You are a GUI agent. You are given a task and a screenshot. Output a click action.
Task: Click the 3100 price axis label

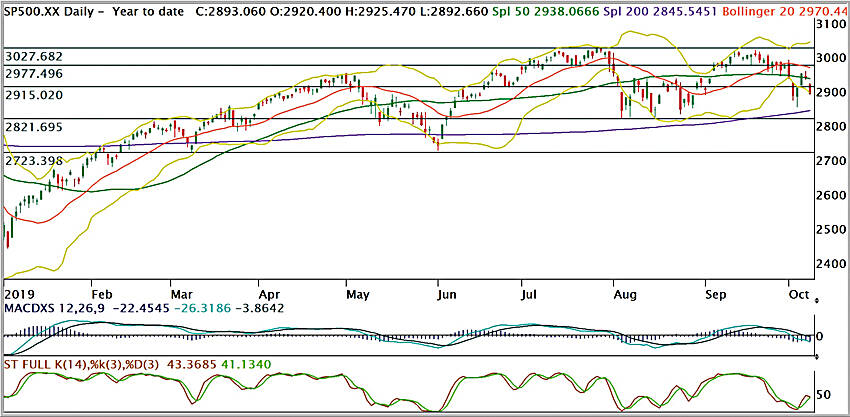pos(830,24)
